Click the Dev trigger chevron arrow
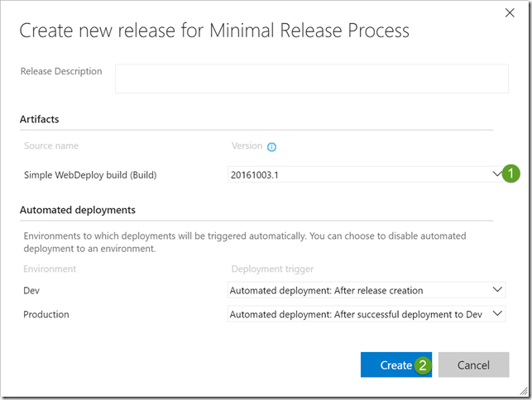This screenshot has height=400, width=532. tap(496, 290)
